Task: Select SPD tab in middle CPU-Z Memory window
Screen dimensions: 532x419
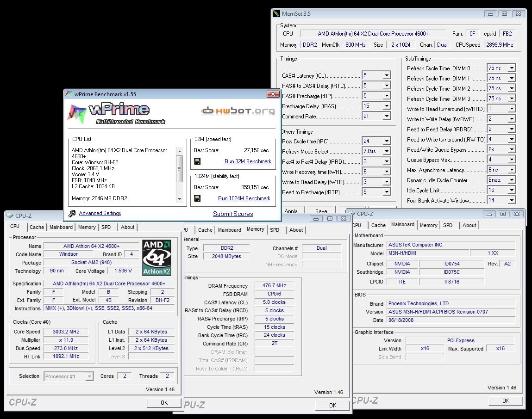Action: click(275, 230)
